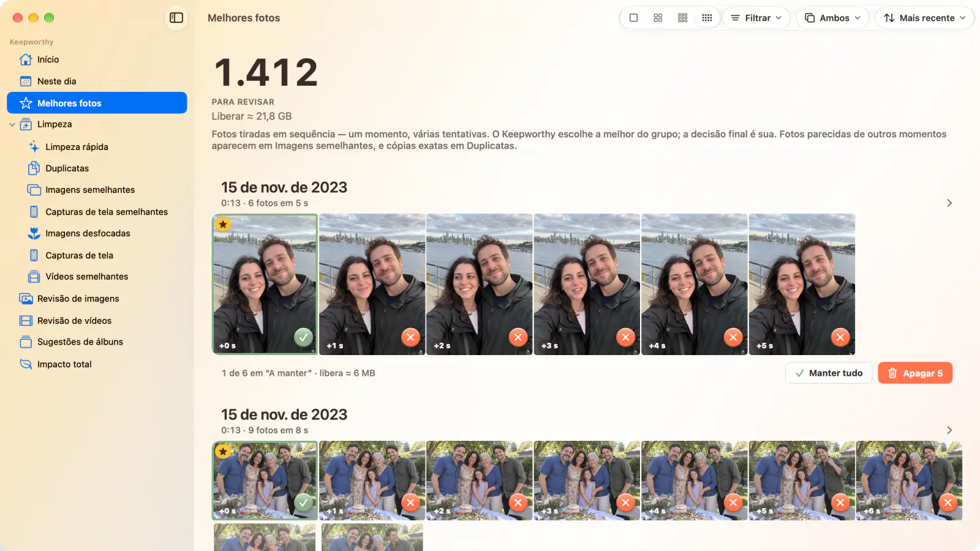Click the Capturas de tela semelhantes icon
This screenshot has width=980, height=551.
click(34, 212)
